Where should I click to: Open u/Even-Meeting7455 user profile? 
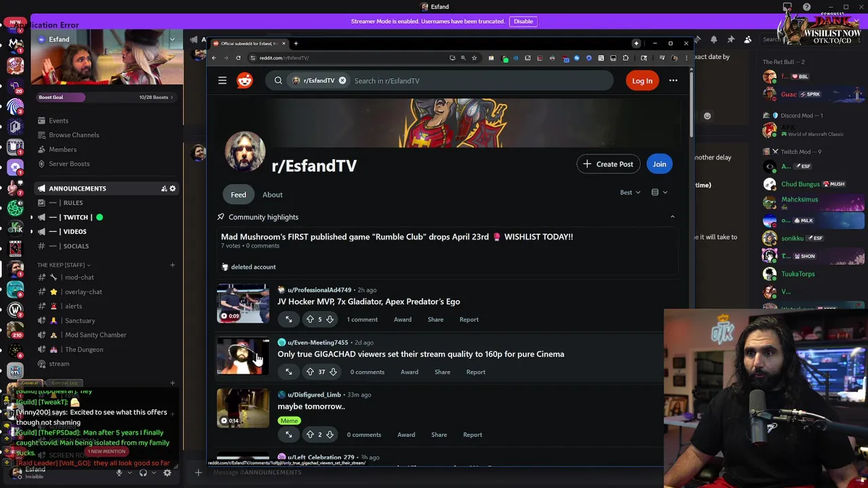point(317,342)
